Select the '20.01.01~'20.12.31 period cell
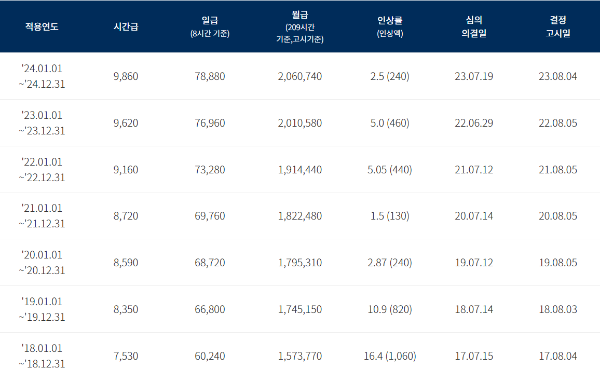Viewport: 600px width, 377px height. tap(42, 263)
